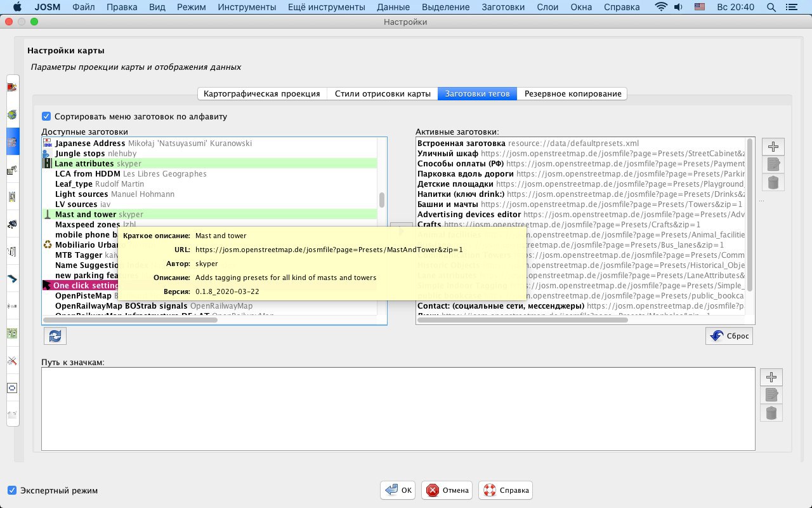Edit the selected icon path entry

click(x=771, y=395)
